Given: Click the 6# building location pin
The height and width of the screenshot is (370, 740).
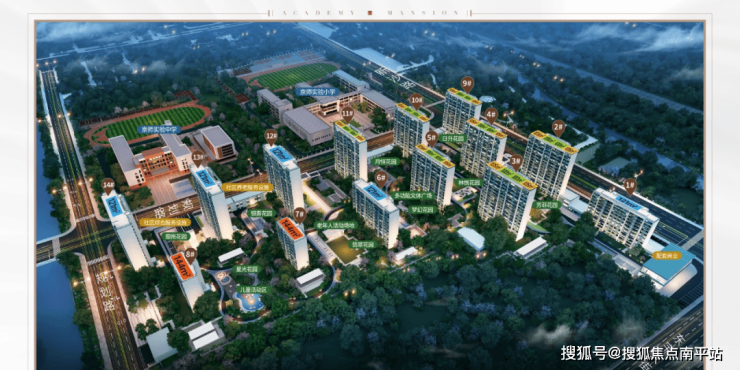Looking at the screenshot, I should pyautogui.click(x=381, y=178).
